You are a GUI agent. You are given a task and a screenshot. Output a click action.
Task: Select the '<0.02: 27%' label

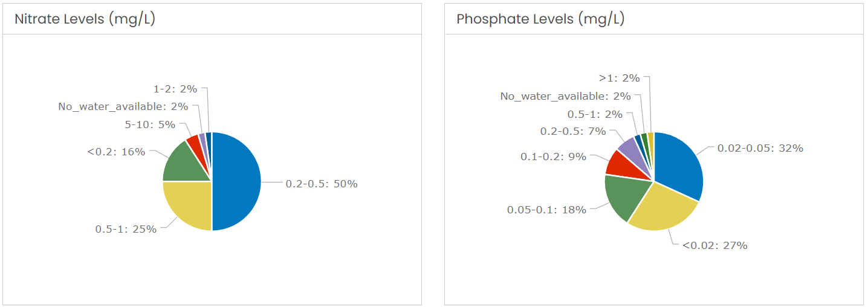[715, 245]
